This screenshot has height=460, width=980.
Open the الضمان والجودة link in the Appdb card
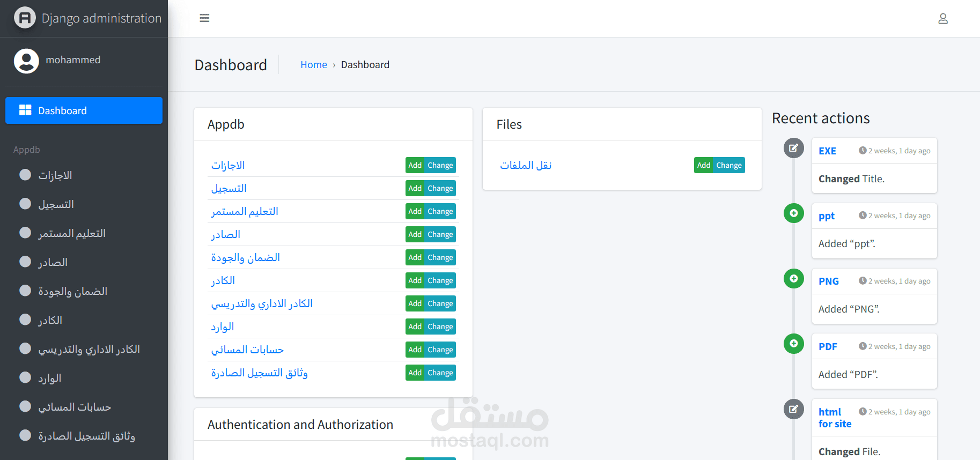[x=245, y=257]
